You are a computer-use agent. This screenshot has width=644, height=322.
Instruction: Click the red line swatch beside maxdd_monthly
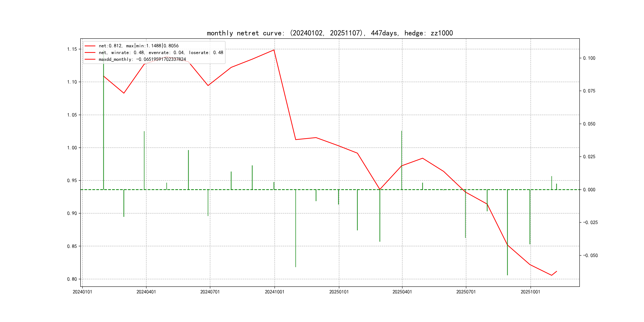(x=90, y=59)
